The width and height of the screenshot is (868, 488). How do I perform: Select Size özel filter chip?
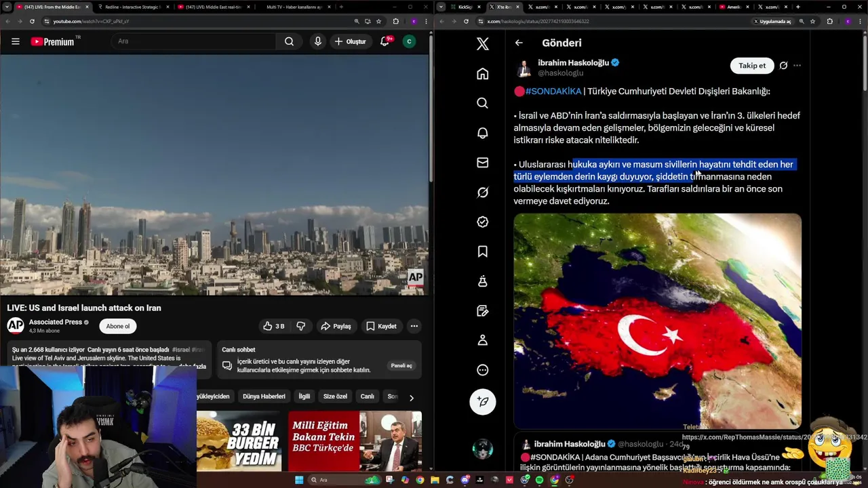tap(335, 396)
